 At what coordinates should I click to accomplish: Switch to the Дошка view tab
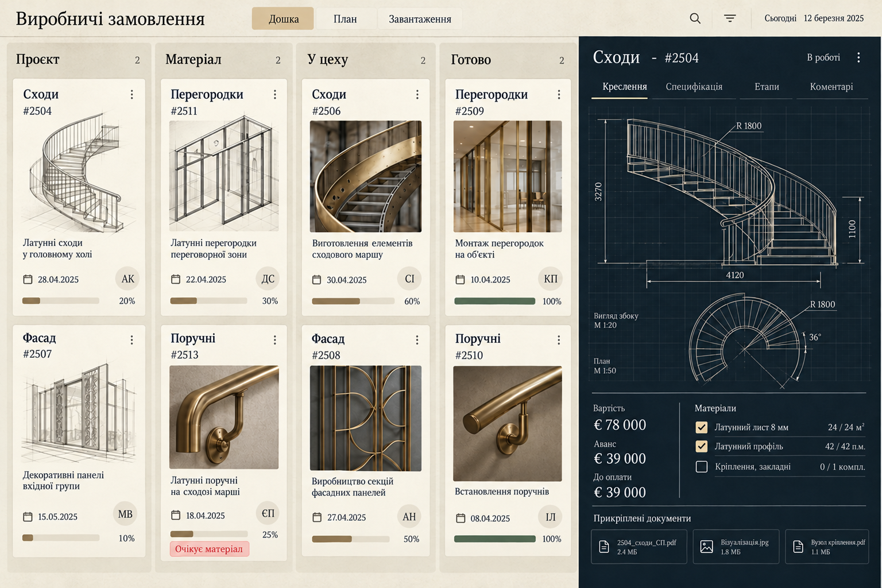pos(283,19)
